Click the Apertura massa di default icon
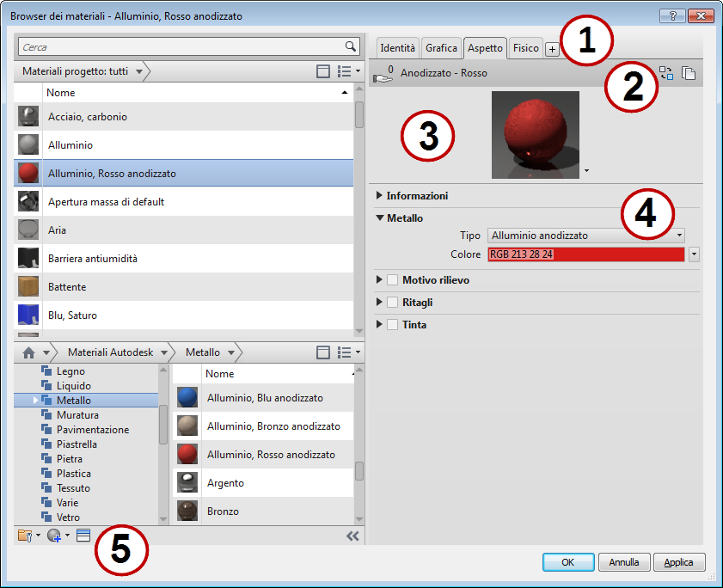723x588 pixels. [x=28, y=201]
